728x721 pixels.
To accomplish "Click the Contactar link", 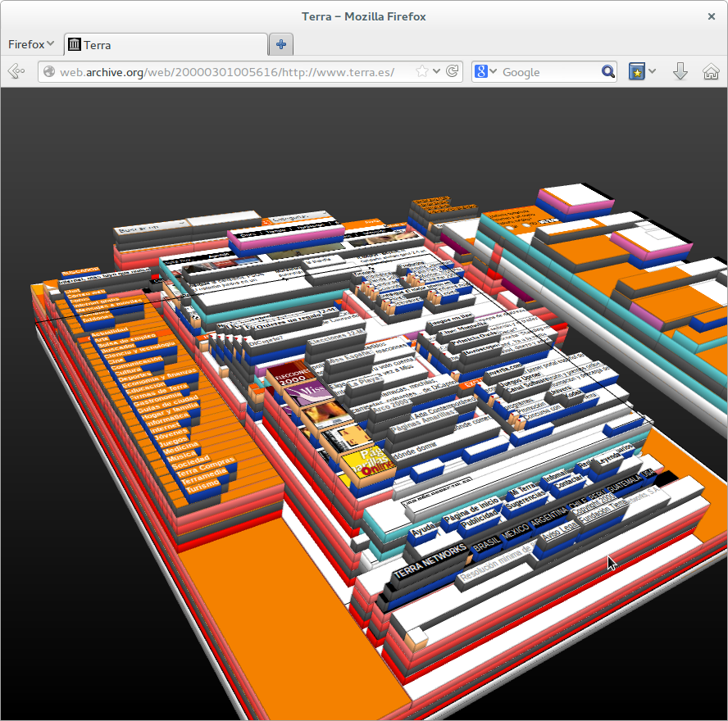I will coord(569,483).
